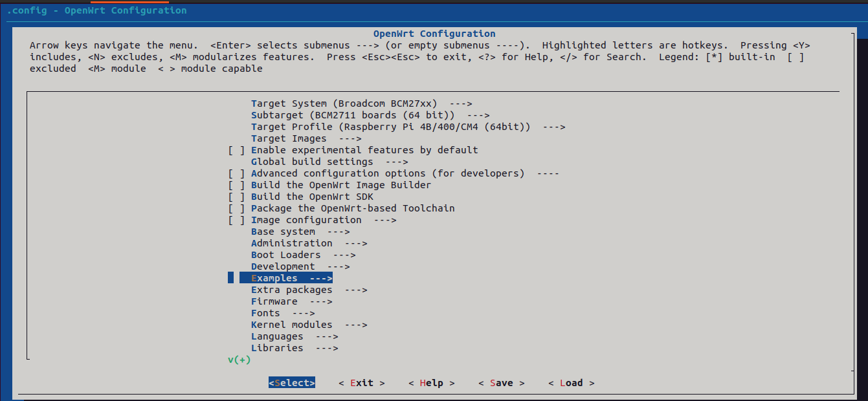The width and height of the screenshot is (868, 401).
Task: Click the v(+) scroll-down indicator
Action: click(x=239, y=360)
